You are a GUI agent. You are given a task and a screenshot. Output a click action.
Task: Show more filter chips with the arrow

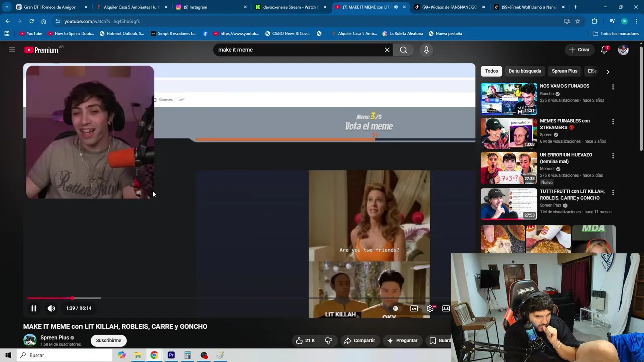click(x=608, y=72)
